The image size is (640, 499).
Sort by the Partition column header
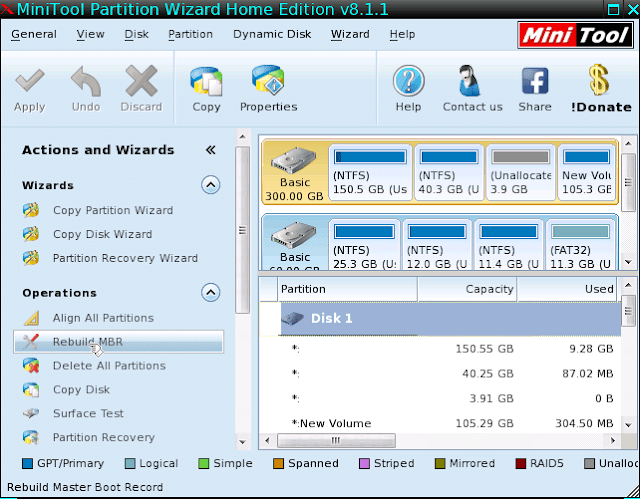point(347,289)
